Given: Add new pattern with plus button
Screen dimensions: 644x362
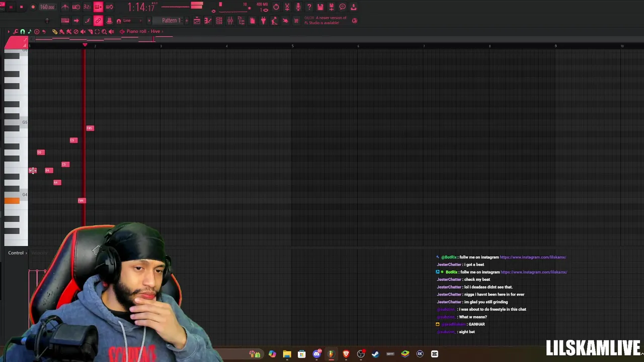Looking at the screenshot, I should 186,21.
